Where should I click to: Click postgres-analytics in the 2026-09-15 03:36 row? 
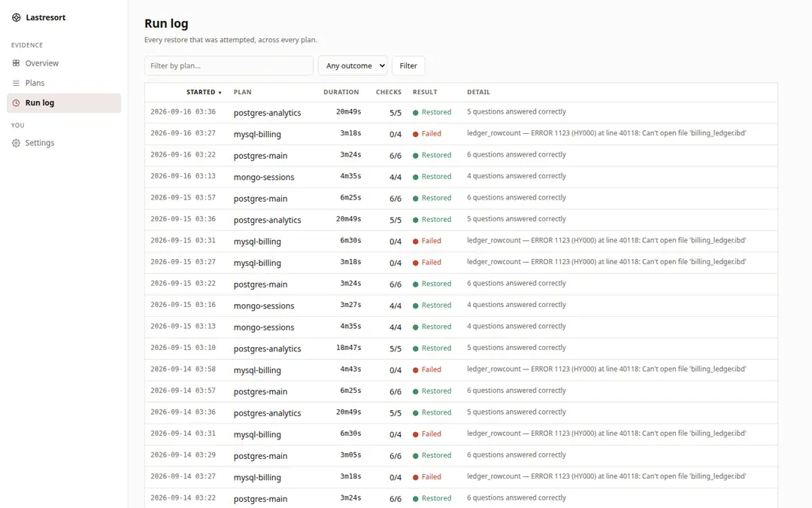pos(267,221)
